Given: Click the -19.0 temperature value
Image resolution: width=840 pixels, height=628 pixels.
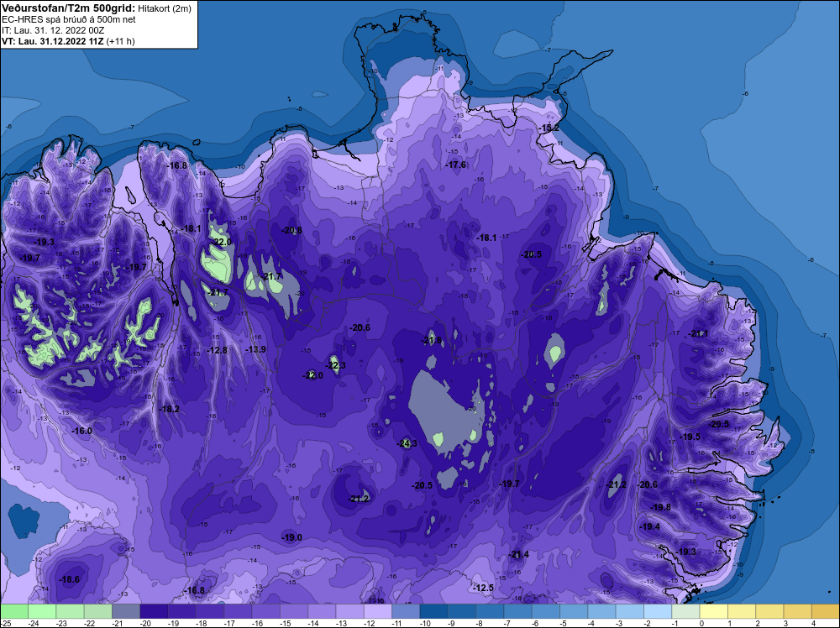Looking at the screenshot, I should point(292,537).
